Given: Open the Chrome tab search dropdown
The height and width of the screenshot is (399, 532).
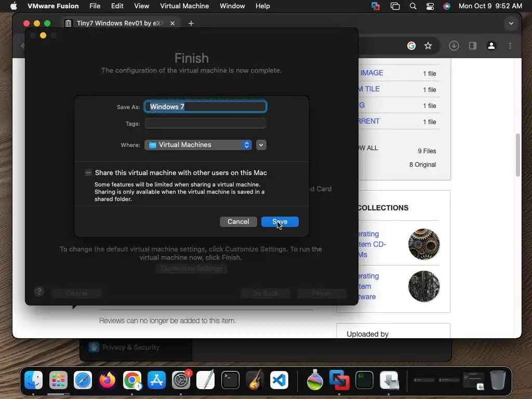Looking at the screenshot, I should click(511, 23).
